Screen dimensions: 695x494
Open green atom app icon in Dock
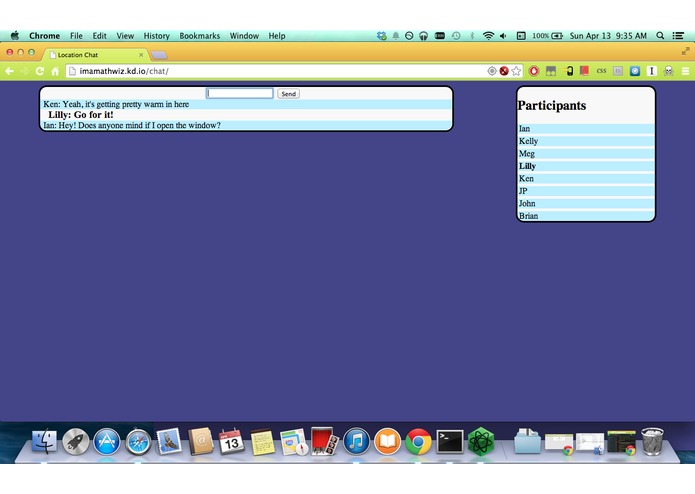click(481, 441)
